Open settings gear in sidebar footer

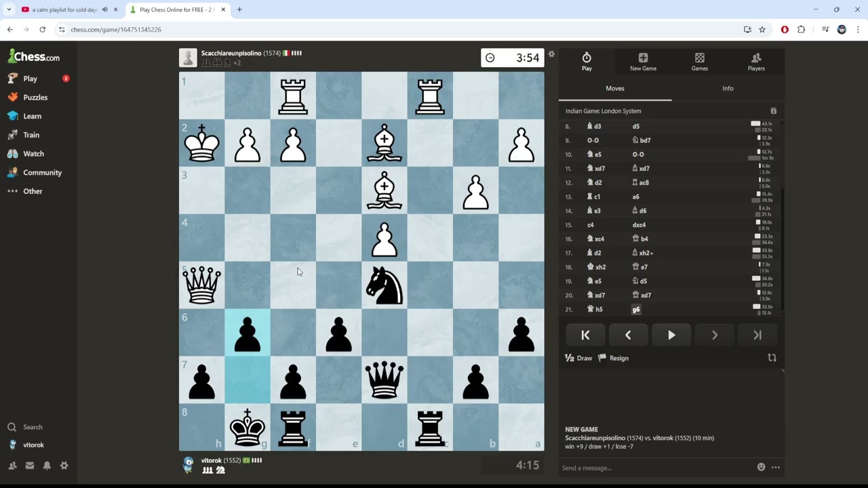(x=64, y=466)
